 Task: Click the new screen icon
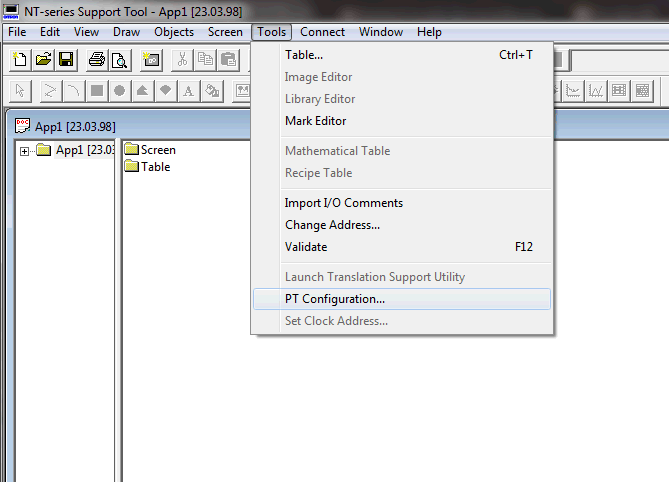[151, 60]
